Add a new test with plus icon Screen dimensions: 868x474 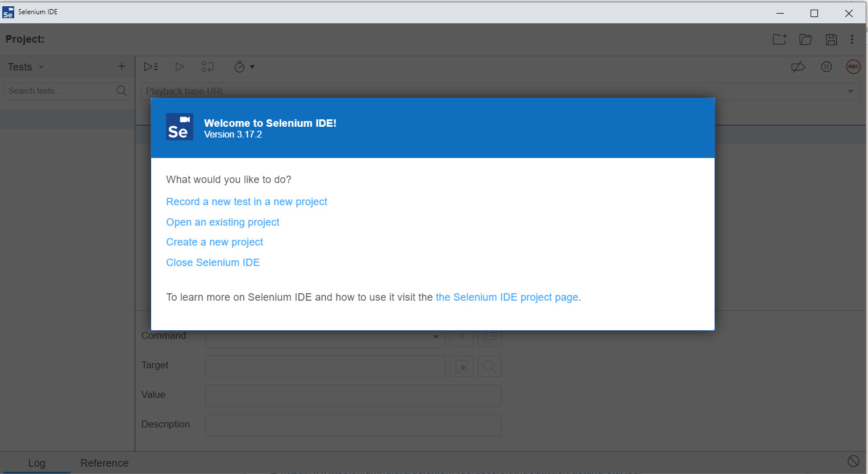(122, 66)
